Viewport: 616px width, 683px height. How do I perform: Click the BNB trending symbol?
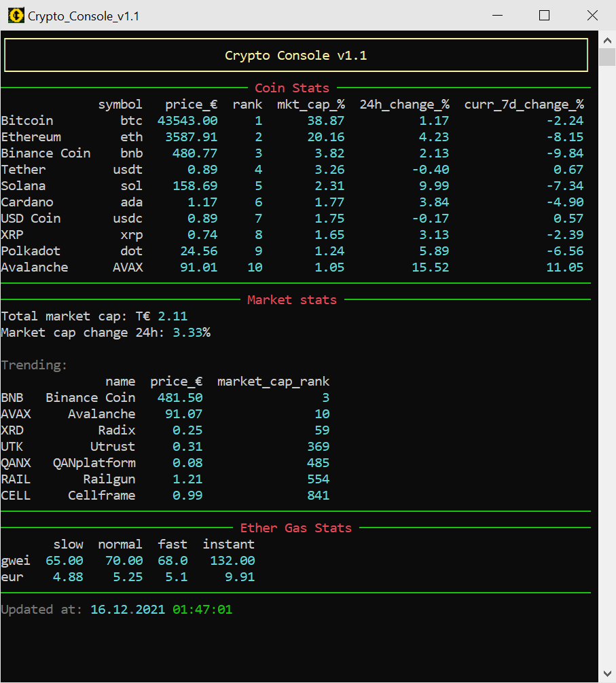tap(12, 398)
